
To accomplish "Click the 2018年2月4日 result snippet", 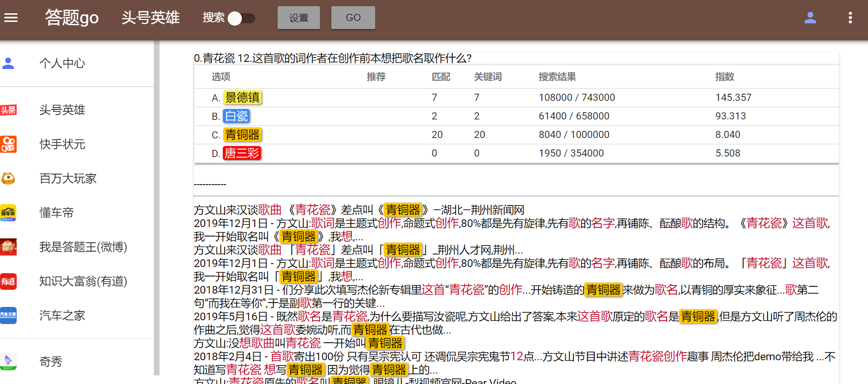I will coord(515,363).
